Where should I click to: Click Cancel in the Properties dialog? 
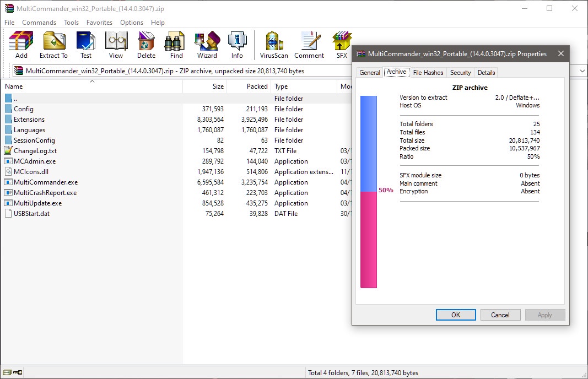click(500, 315)
